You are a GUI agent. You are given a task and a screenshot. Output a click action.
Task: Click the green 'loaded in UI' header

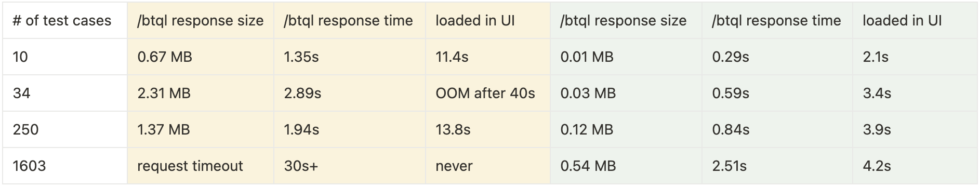tap(915, 20)
